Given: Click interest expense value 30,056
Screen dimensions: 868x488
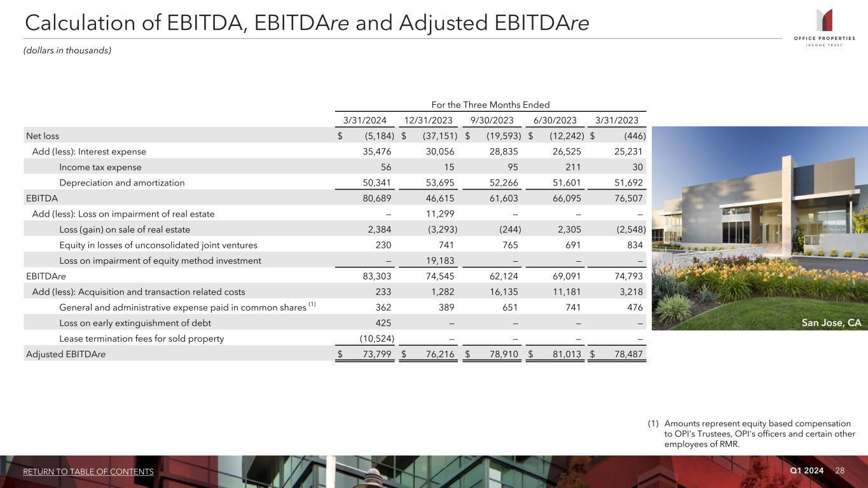Looking at the screenshot, I should (x=439, y=151).
